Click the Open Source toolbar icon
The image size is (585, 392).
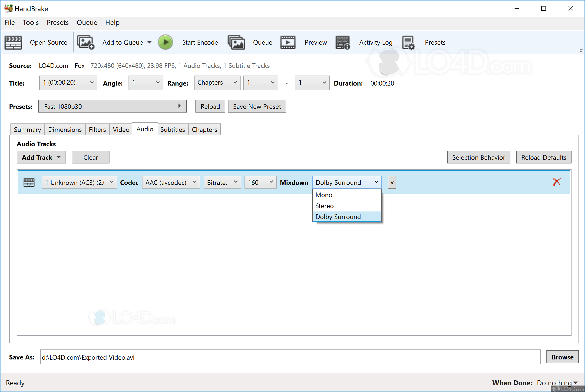(13, 42)
